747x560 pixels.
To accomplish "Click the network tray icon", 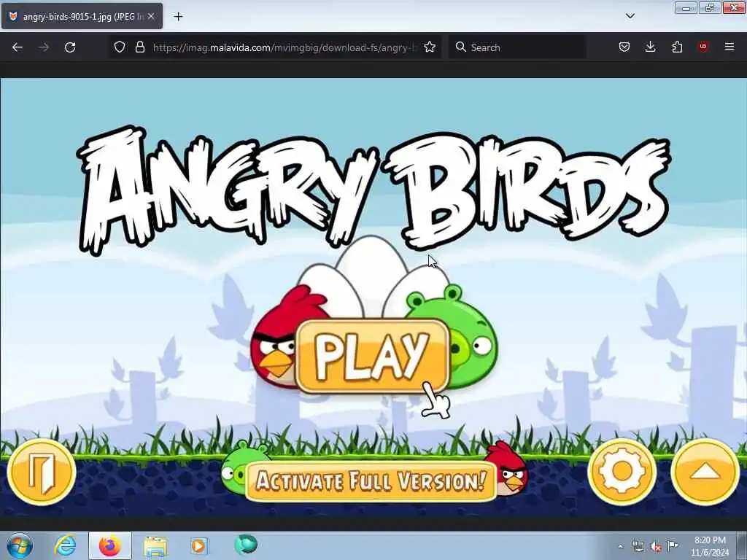I will (x=638, y=547).
